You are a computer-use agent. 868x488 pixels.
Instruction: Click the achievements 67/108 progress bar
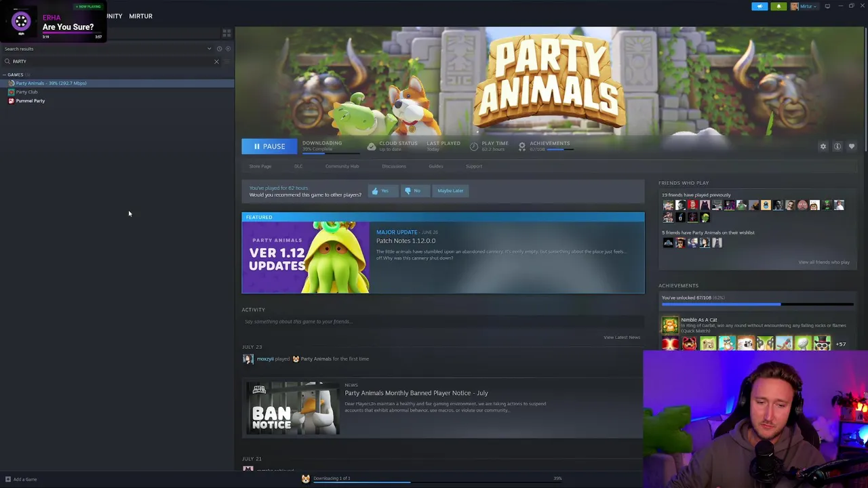[x=757, y=305]
